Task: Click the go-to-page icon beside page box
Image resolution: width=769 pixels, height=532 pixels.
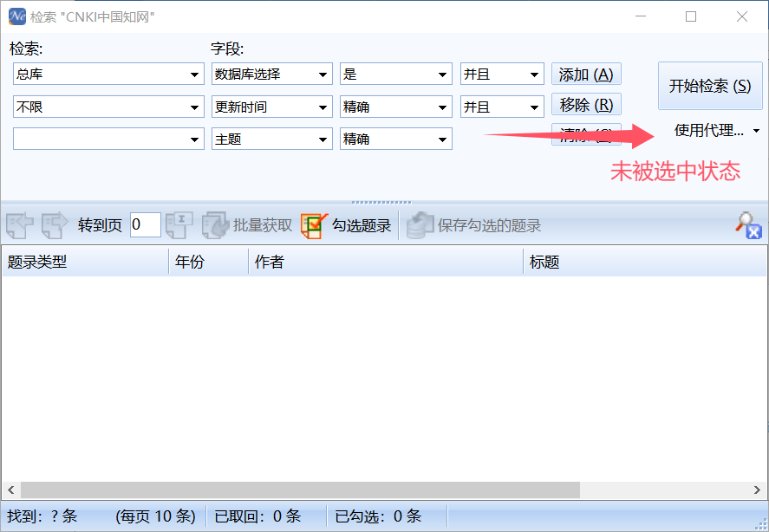Action: 179,225
